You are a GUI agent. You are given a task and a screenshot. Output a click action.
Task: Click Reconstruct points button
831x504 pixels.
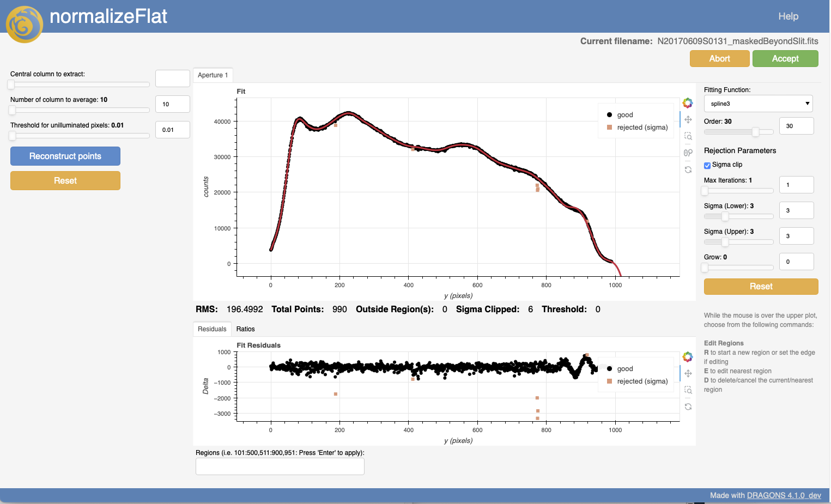pos(65,156)
